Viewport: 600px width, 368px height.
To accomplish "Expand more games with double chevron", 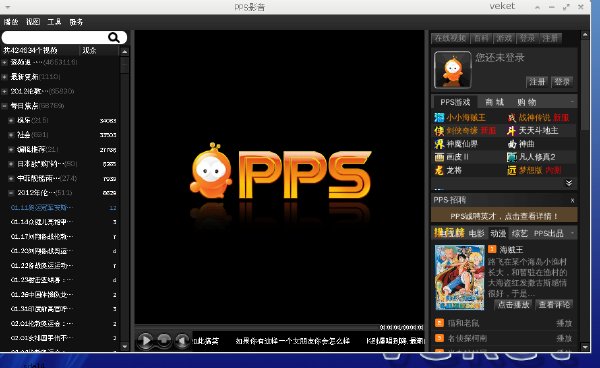I will click(569, 183).
